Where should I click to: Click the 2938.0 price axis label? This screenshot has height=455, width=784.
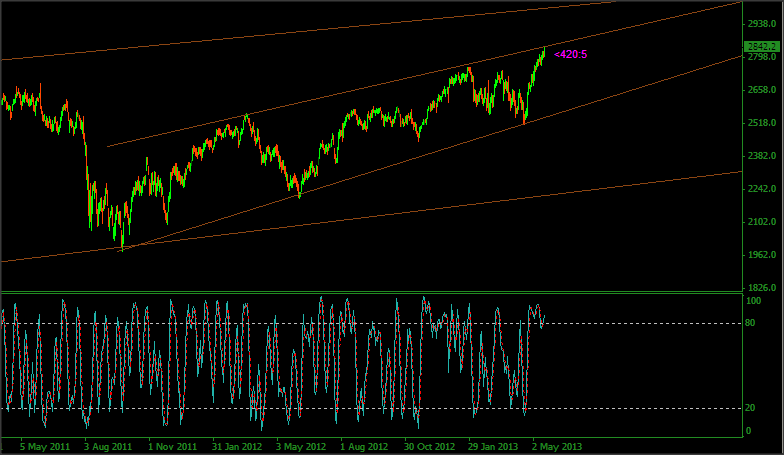pyautogui.click(x=762, y=24)
